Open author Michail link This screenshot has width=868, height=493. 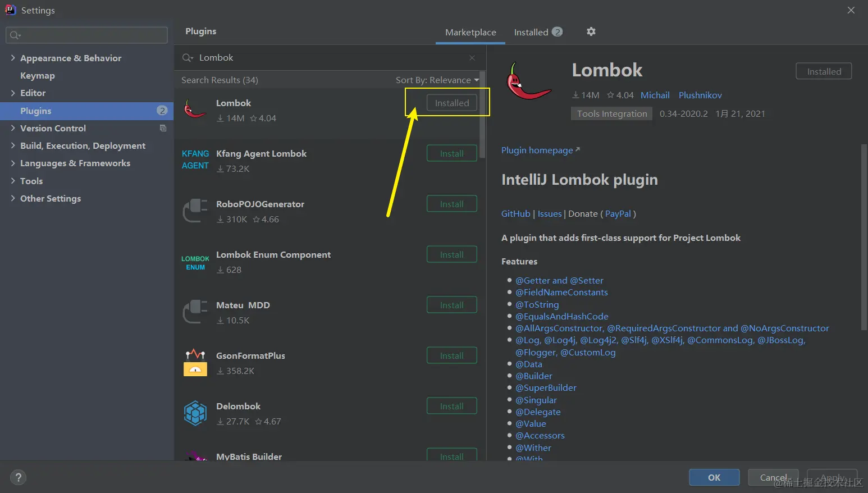655,95
